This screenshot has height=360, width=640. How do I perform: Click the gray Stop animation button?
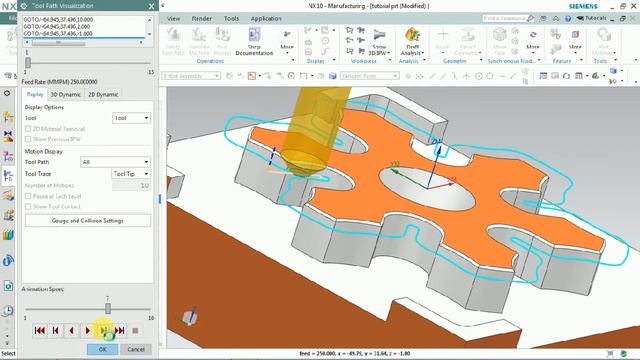point(136,331)
